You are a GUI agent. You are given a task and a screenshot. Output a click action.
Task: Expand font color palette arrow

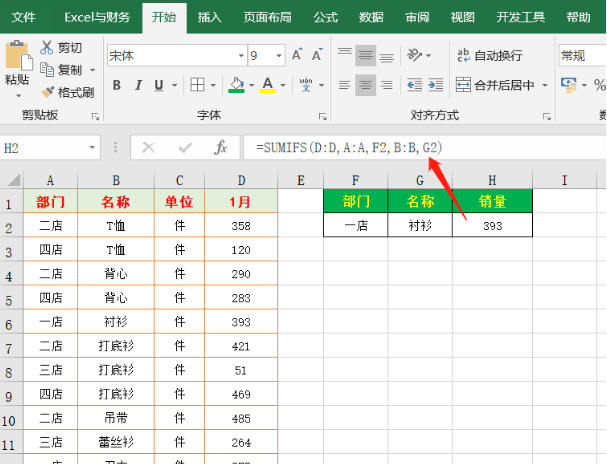[x=283, y=85]
